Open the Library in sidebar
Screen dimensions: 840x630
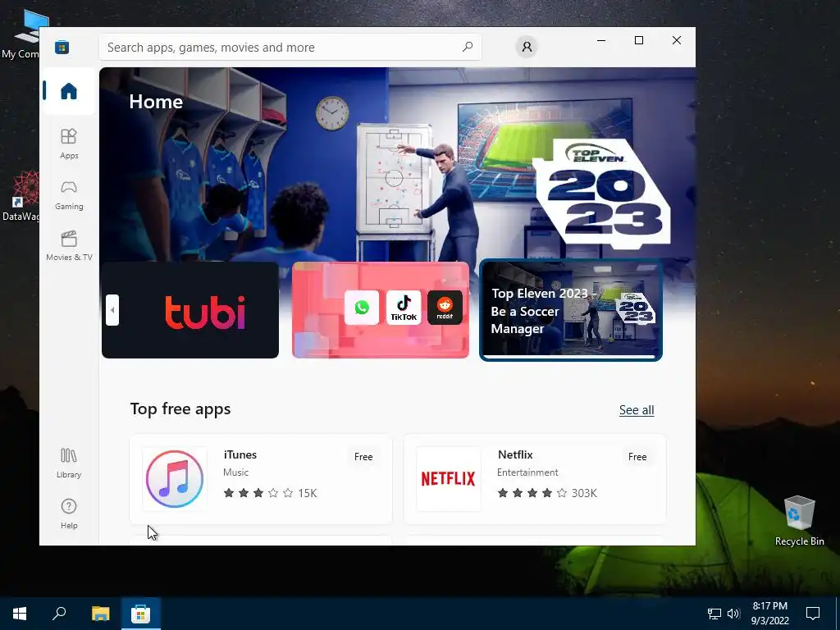pyautogui.click(x=69, y=463)
